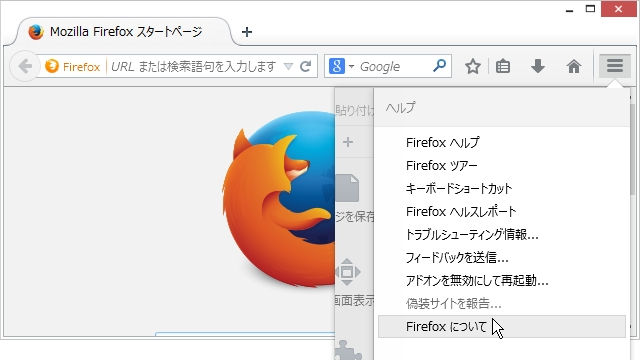Select Firefox ツアー menu item
Image resolution: width=640 pixels, height=360 pixels.
tap(502, 166)
